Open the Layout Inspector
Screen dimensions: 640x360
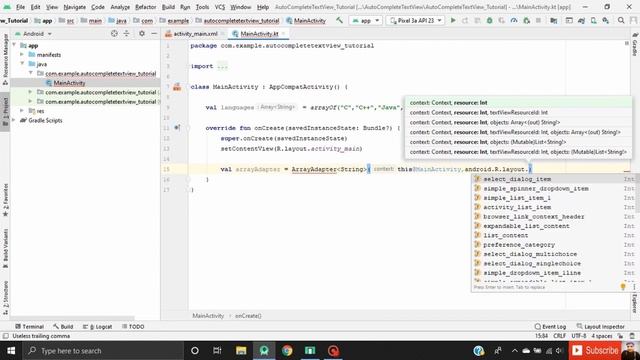pos(600,327)
